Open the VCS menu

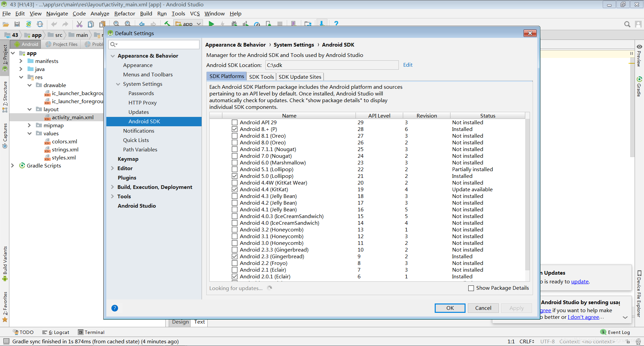[195, 14]
